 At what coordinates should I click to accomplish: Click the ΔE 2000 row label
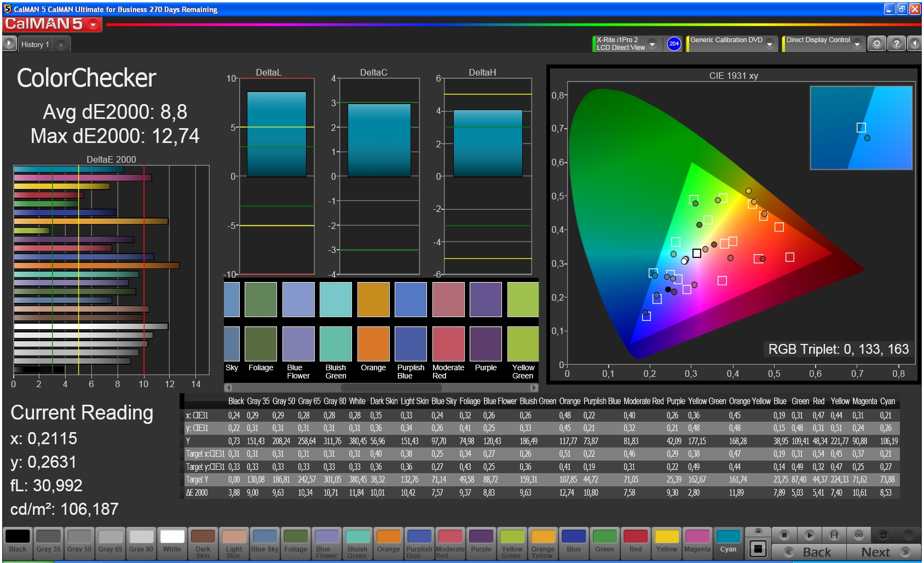197,492
